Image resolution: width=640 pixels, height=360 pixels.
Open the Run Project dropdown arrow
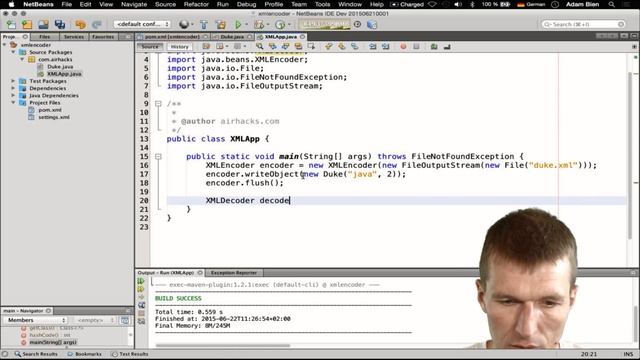[x=246, y=25]
